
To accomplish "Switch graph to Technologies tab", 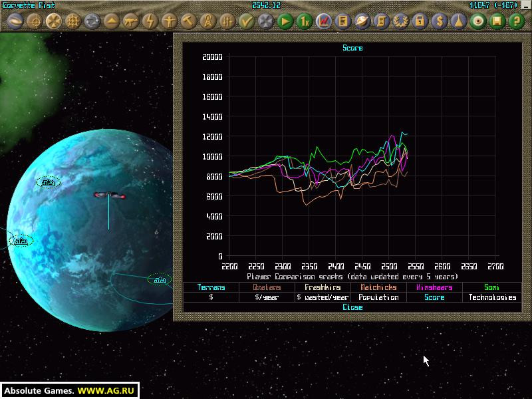I will pyautogui.click(x=491, y=297).
